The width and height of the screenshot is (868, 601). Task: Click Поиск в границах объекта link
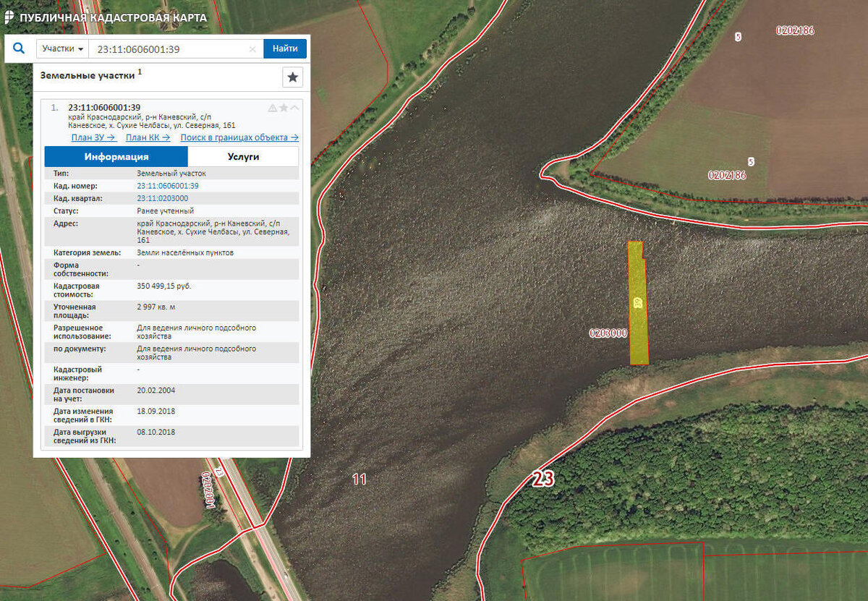[239, 137]
